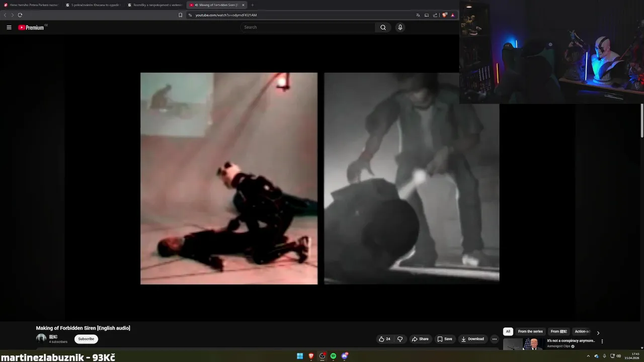The width and height of the screenshot is (644, 362).
Task: Show hidden system tray icons
Action: point(588,356)
